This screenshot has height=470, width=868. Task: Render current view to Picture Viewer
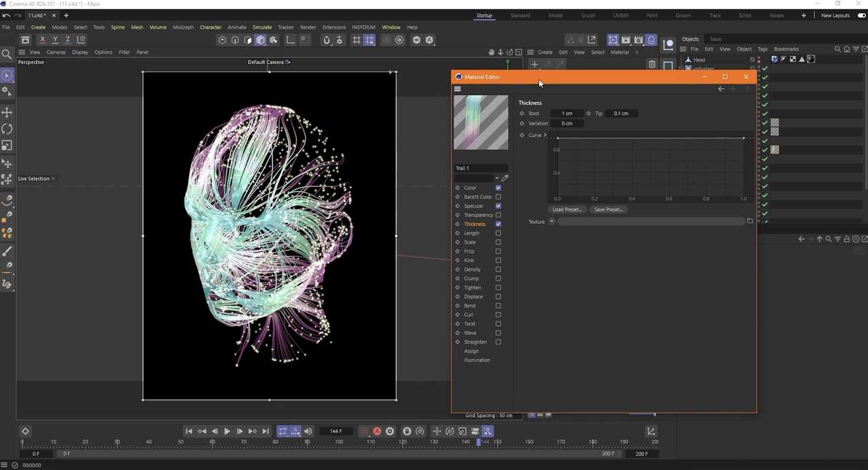pos(626,39)
